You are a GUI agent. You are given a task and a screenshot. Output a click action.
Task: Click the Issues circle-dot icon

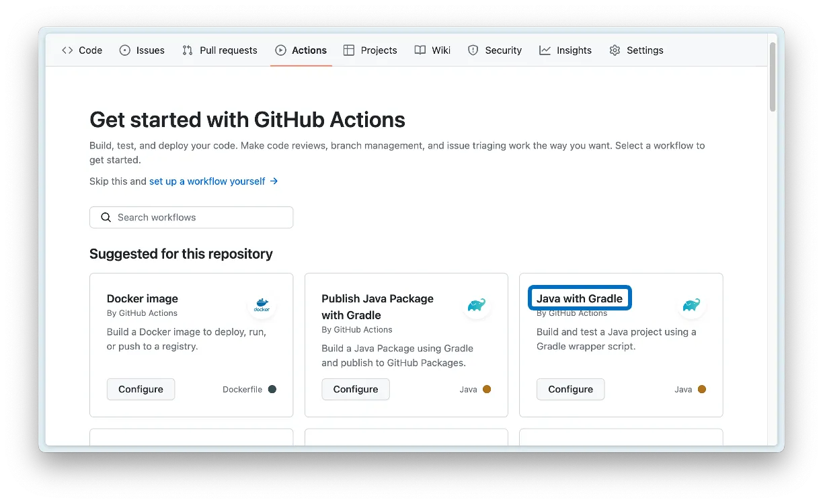(125, 50)
